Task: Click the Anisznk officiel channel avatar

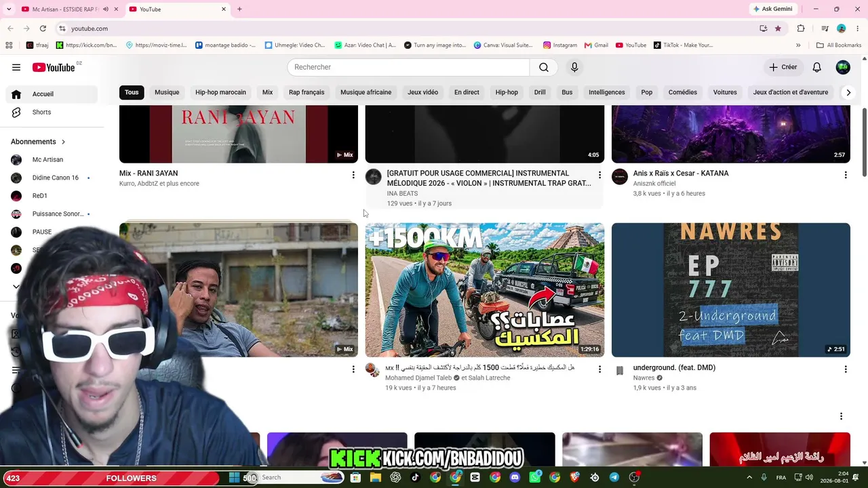Action: pos(620,177)
